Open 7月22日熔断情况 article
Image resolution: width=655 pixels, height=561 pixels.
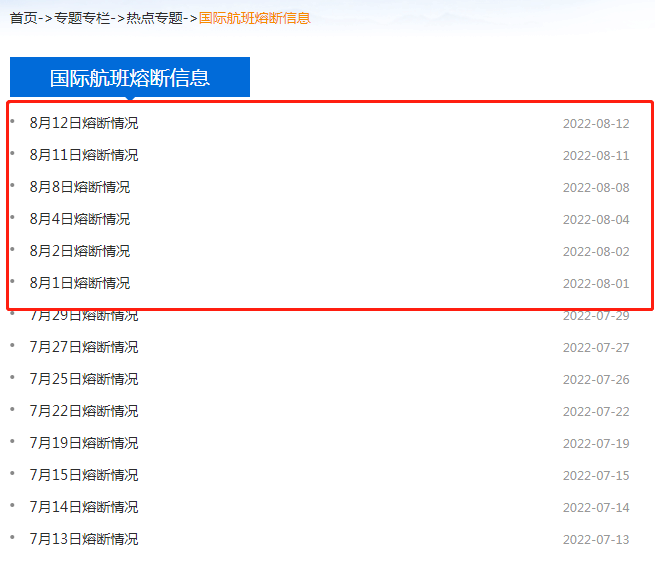point(84,411)
